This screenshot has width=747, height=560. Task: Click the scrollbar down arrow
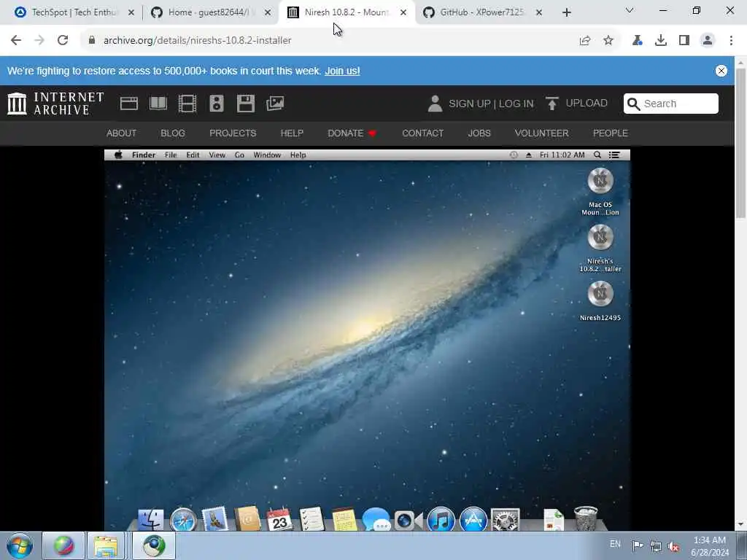coord(741,524)
